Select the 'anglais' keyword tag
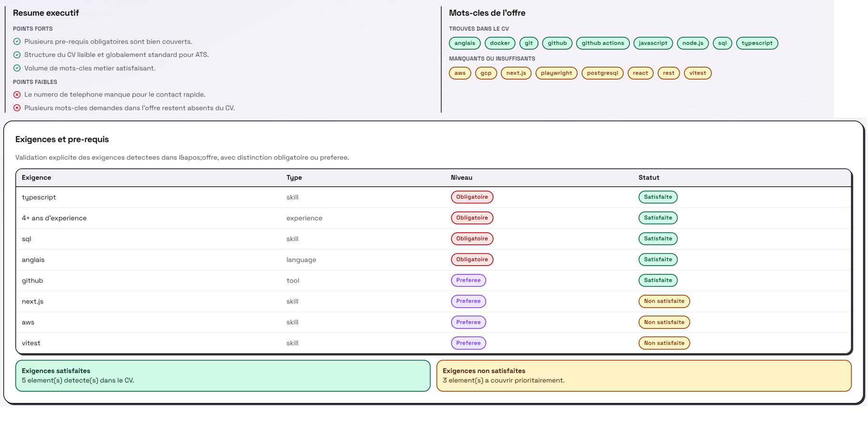This screenshot has height=429, width=868. pyautogui.click(x=465, y=43)
